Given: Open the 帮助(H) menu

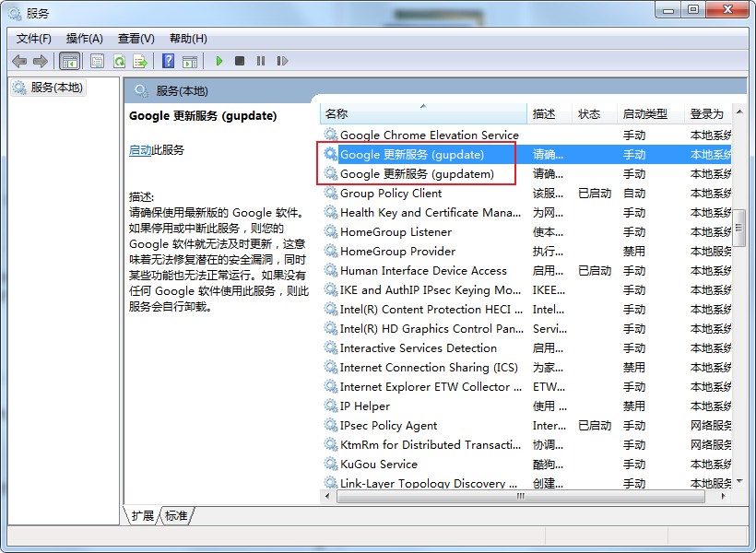Looking at the screenshot, I should coord(188,39).
